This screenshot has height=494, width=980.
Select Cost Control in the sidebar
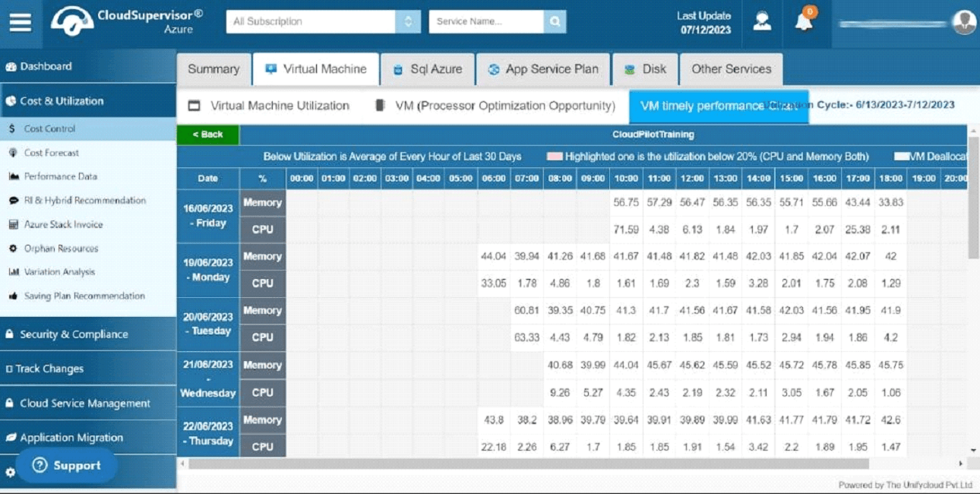click(88, 129)
